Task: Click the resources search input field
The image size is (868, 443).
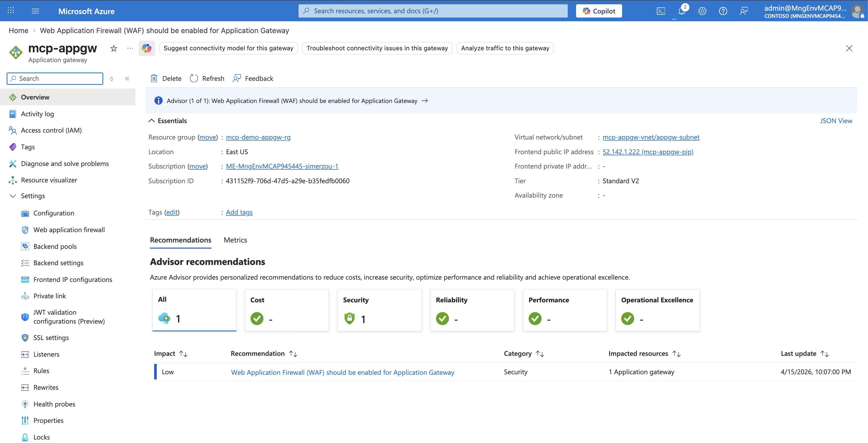Action: [433, 10]
